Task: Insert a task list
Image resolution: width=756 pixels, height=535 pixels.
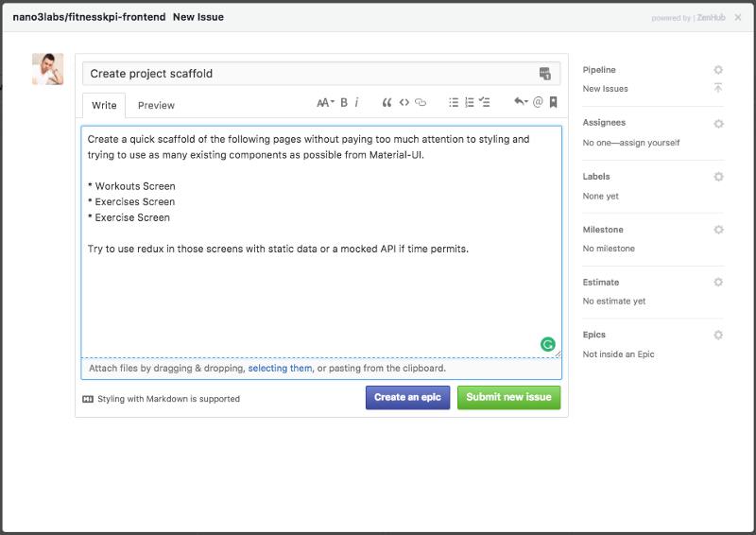Action: (485, 103)
